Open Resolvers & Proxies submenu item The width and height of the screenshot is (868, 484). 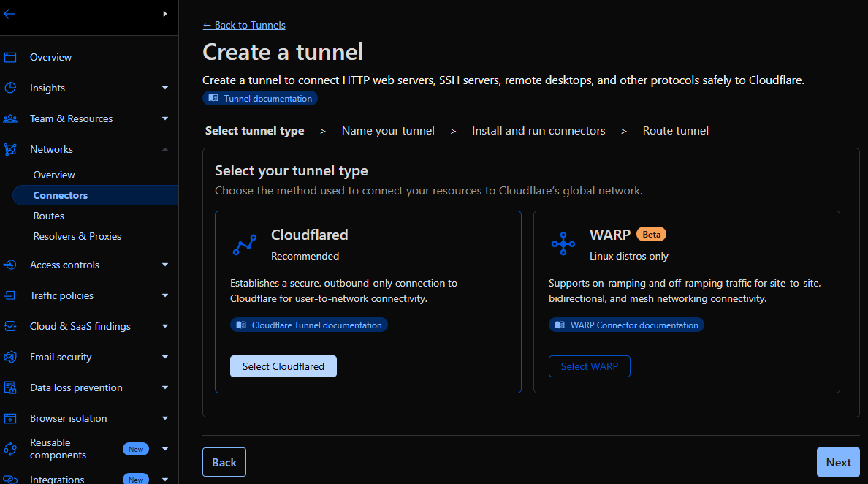coord(77,236)
